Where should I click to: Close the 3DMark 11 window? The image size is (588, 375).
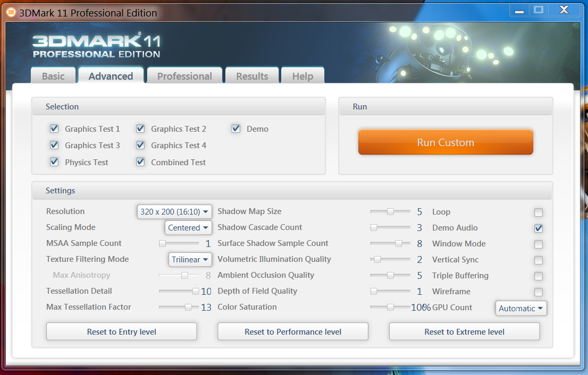click(564, 10)
